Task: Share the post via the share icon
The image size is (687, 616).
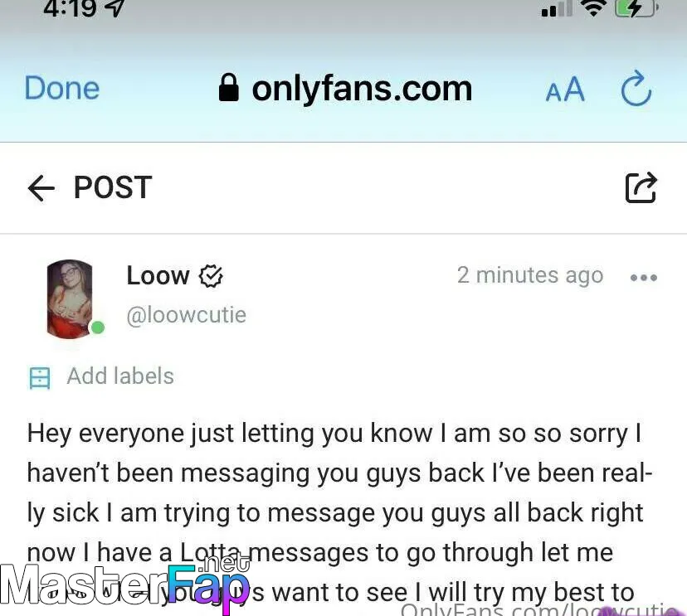Action: click(641, 188)
